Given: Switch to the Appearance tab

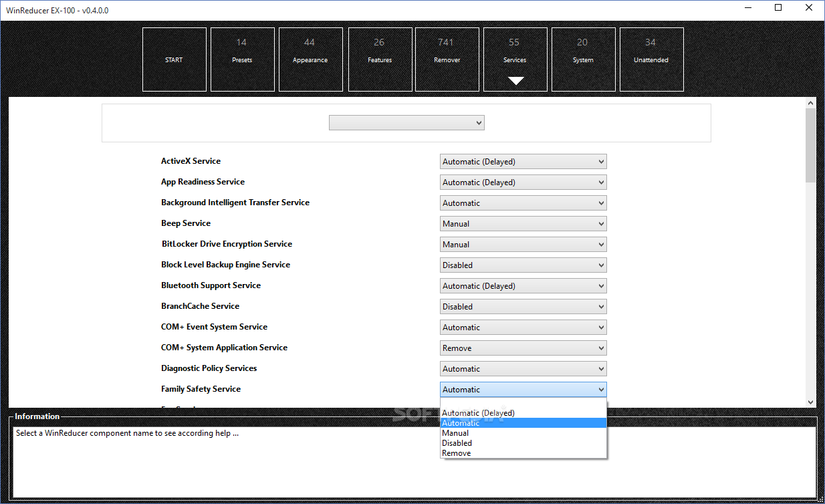Looking at the screenshot, I should (310, 59).
